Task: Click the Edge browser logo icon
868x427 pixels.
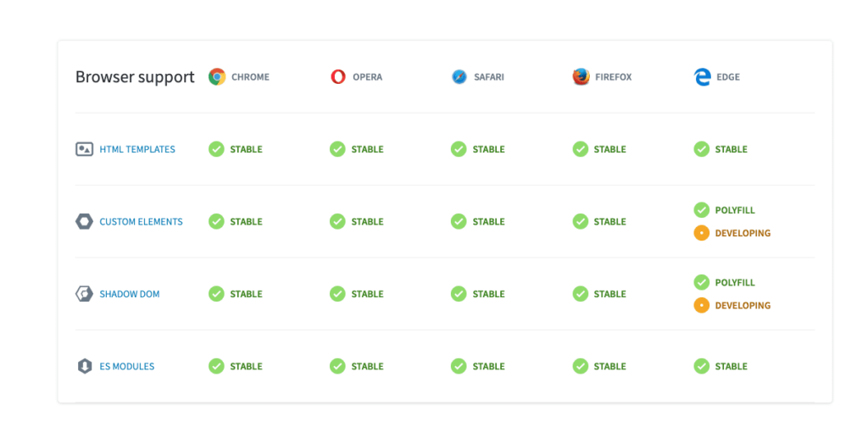Action: (x=702, y=77)
